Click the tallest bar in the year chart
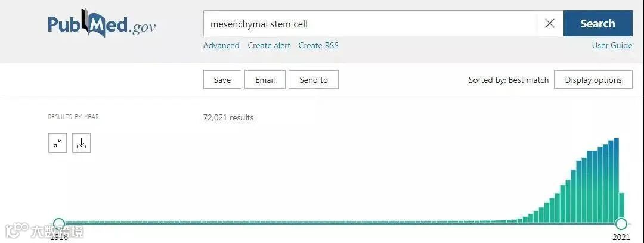 pos(617,180)
